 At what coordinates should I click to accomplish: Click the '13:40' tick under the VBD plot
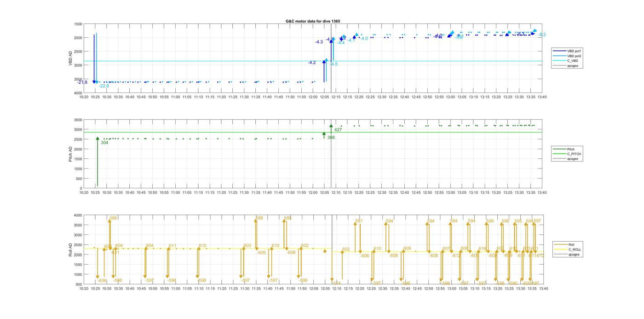pos(542,97)
